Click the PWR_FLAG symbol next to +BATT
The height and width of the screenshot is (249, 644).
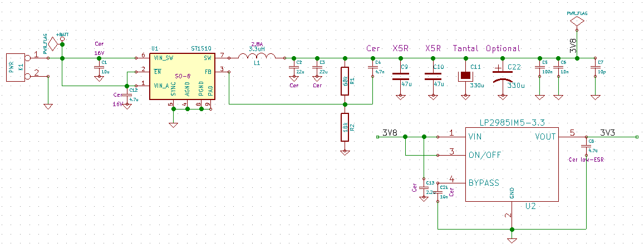pos(52,43)
